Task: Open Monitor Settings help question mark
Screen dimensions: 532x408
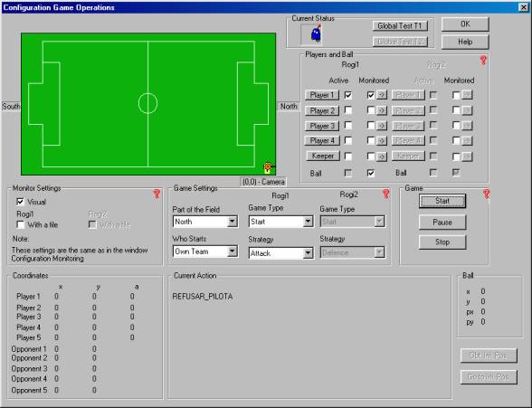Action: (x=157, y=194)
